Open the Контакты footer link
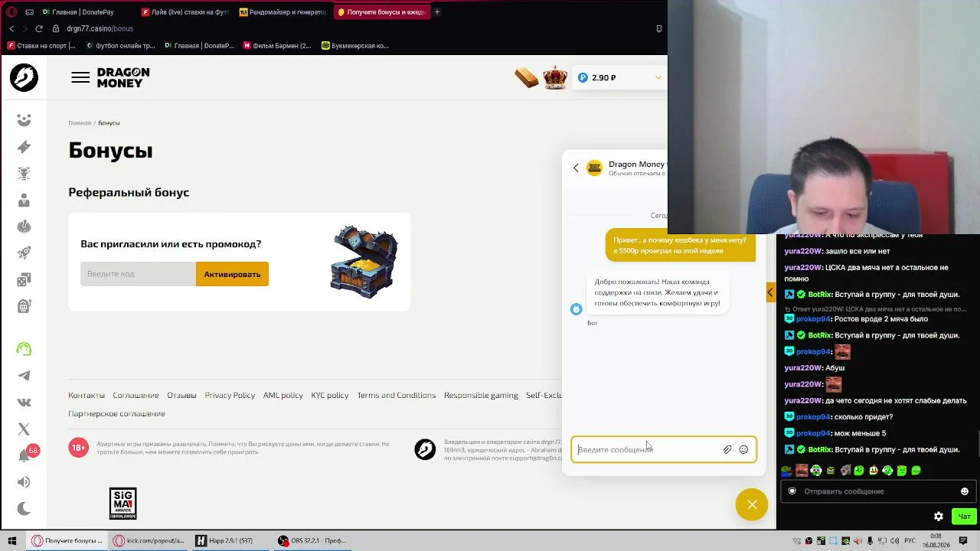The width and height of the screenshot is (980, 551). (x=87, y=395)
